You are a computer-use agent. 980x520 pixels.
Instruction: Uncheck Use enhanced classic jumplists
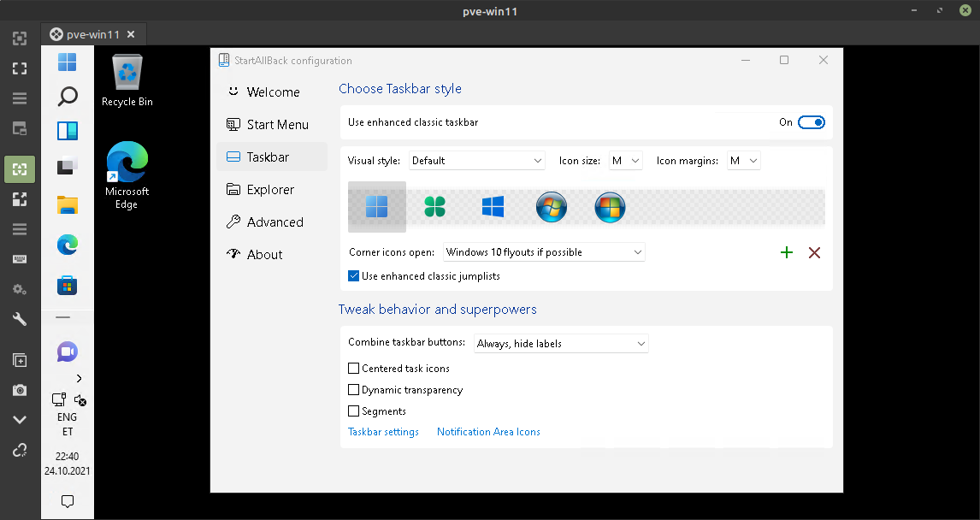coord(354,276)
